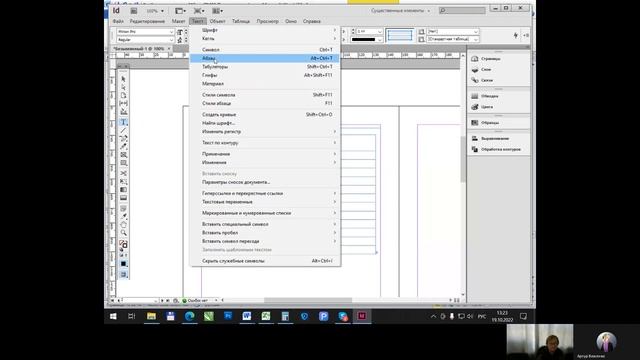Click the Go to Bridge icon
Screen dimensions: 640x360
click(x=133, y=11)
